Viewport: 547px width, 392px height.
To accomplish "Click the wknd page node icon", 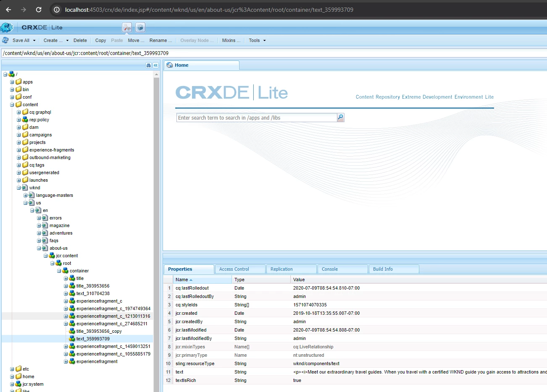I will click(x=25, y=188).
